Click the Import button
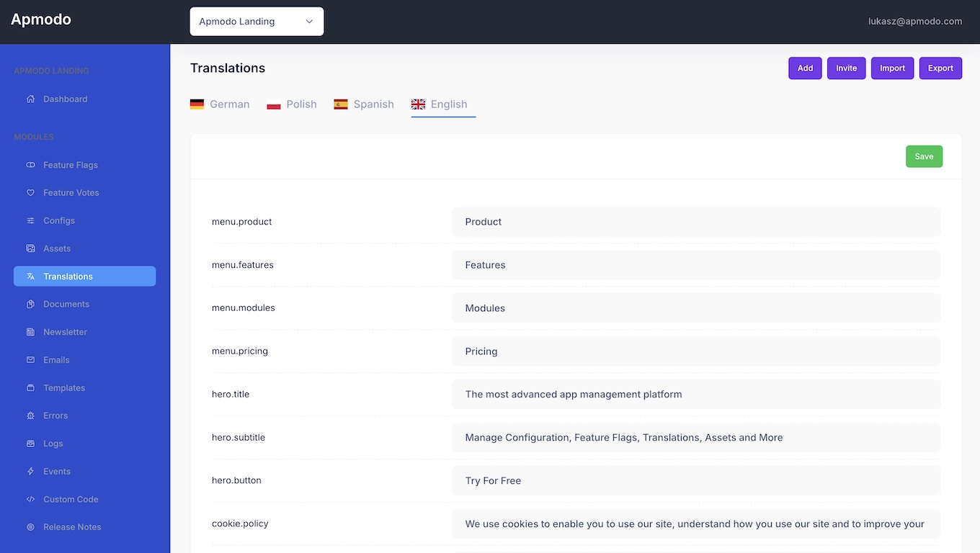This screenshot has width=980, height=553. click(892, 68)
